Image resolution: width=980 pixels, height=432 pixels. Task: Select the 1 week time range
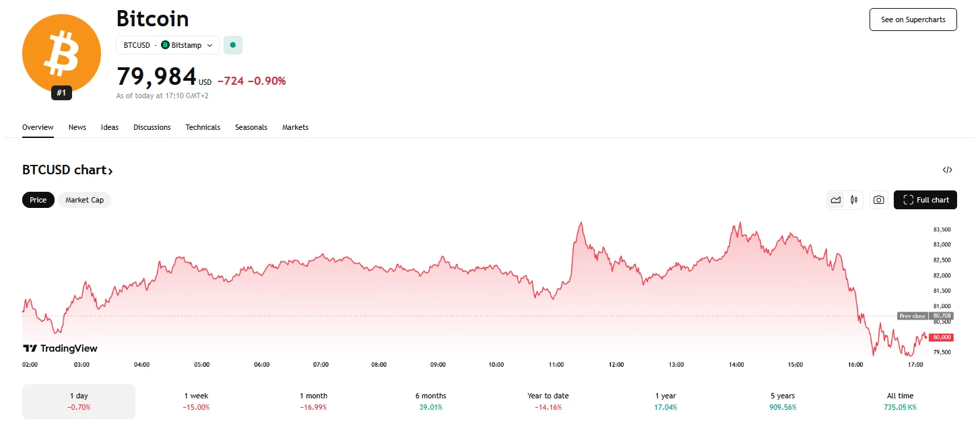pos(195,402)
